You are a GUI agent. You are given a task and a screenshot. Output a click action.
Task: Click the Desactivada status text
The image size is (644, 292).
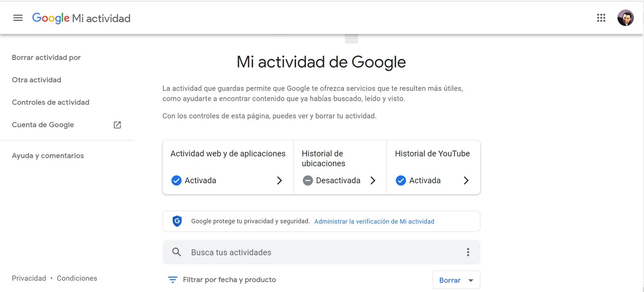tap(338, 180)
